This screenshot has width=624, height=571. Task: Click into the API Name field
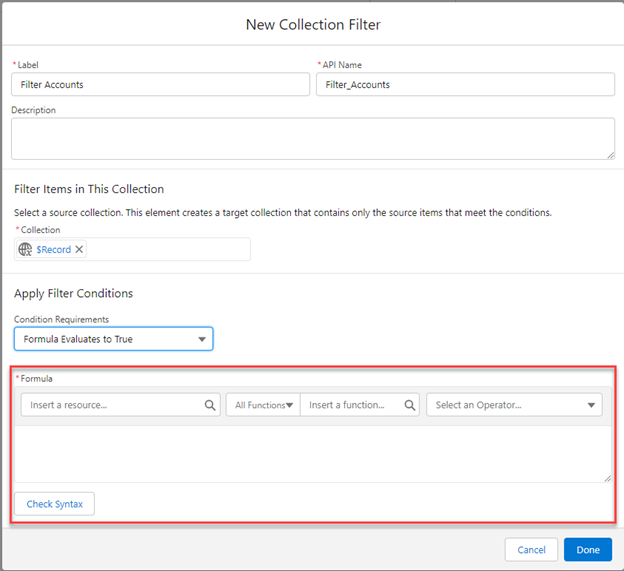[x=465, y=85]
